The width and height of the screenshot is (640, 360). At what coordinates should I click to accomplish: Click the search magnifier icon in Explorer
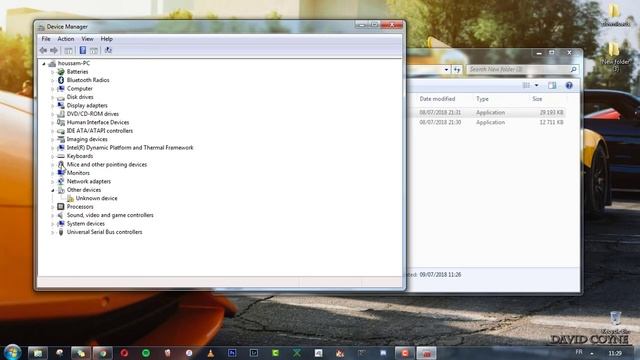[x=573, y=69]
